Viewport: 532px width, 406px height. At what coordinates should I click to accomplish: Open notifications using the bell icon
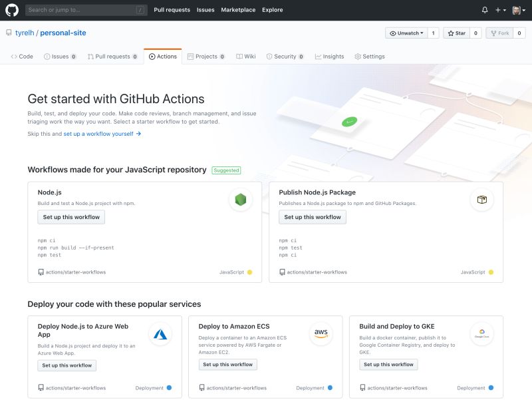(x=485, y=10)
